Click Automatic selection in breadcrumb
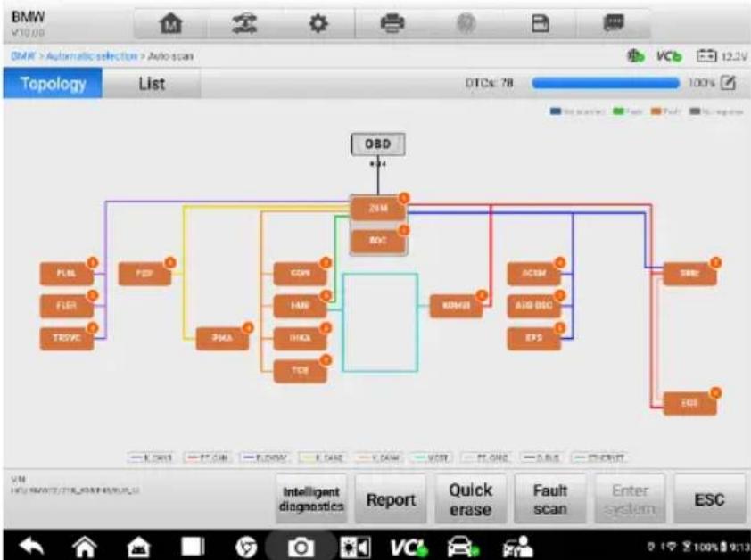 click(92, 56)
